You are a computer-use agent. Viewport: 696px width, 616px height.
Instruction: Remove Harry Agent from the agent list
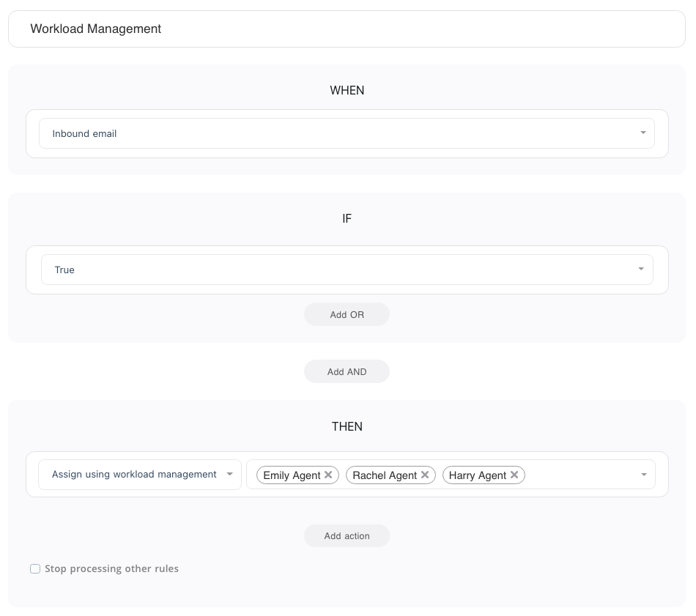(514, 475)
